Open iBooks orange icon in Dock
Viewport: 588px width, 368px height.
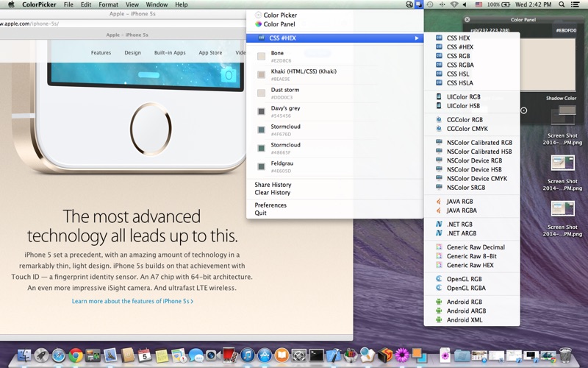pos(282,355)
